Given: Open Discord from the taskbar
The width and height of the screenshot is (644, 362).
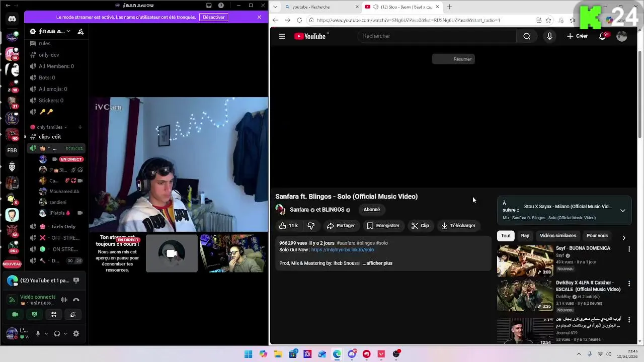Looking at the screenshot, I should pos(352,354).
